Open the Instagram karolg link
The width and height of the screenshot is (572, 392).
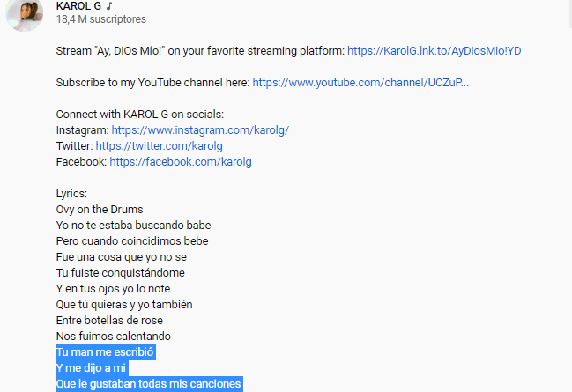200,130
